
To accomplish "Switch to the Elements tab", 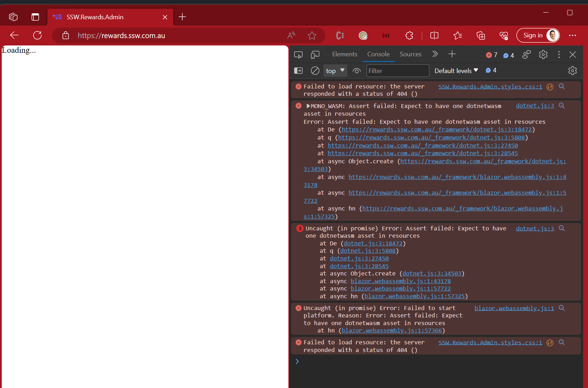I will coord(344,54).
